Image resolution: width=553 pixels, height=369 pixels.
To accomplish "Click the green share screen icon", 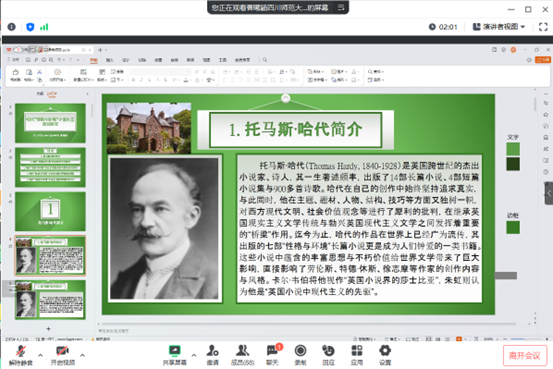I will point(175,351).
